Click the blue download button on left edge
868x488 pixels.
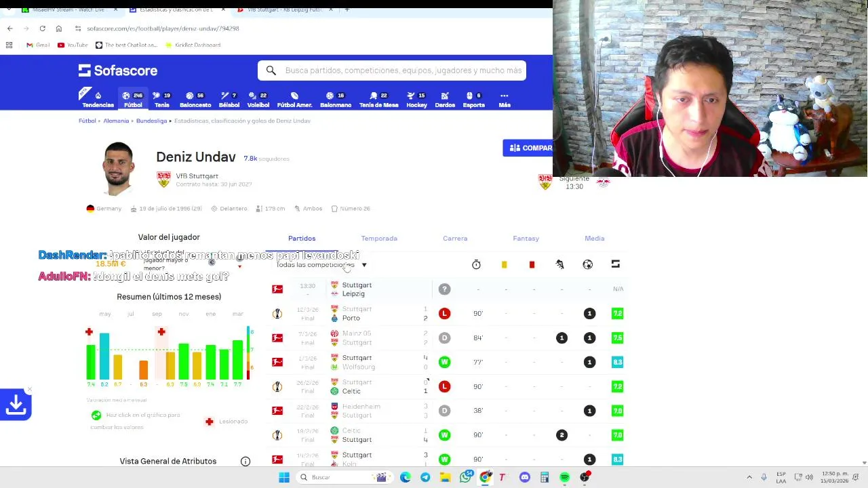(x=16, y=405)
